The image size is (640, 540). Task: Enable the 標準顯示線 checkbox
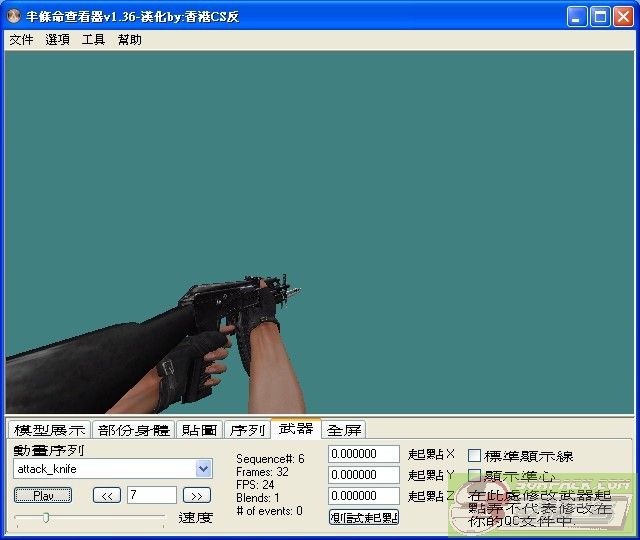[x=475, y=456]
